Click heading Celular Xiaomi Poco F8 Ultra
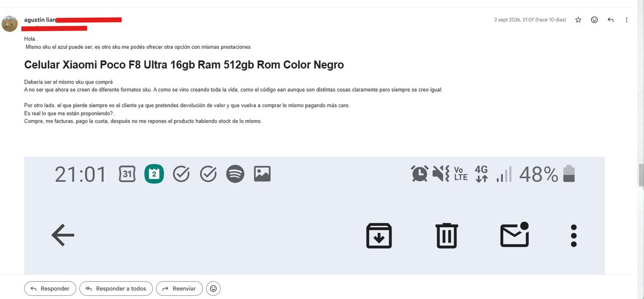Image resolution: width=644 pixels, height=299 pixels. click(x=184, y=65)
